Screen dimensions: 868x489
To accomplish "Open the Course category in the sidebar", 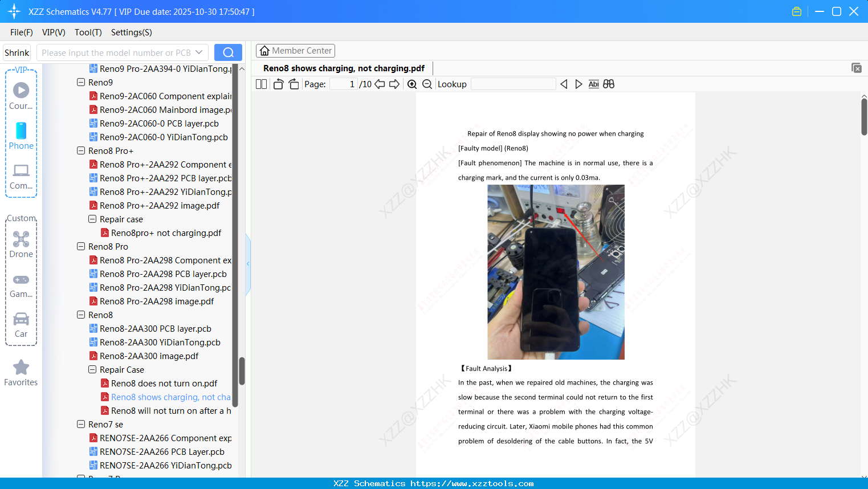I will pos(21,96).
